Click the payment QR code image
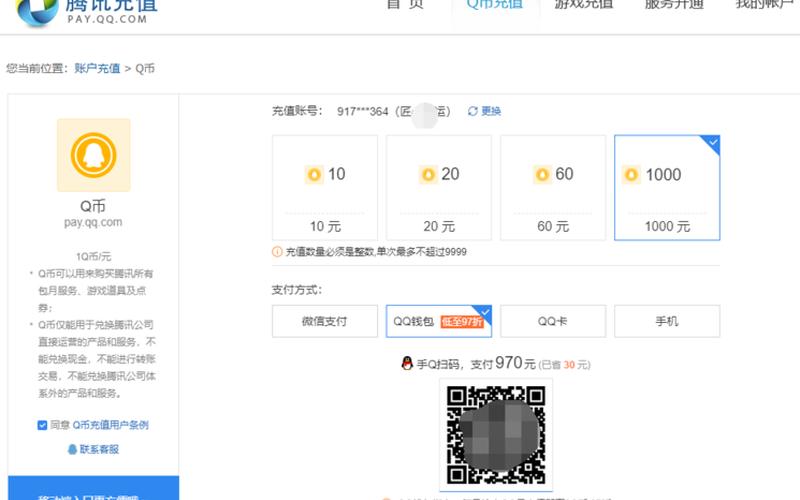 pyautogui.click(x=496, y=435)
